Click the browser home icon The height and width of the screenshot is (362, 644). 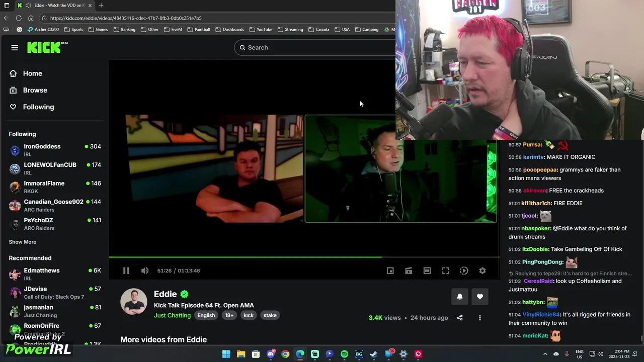click(31, 18)
